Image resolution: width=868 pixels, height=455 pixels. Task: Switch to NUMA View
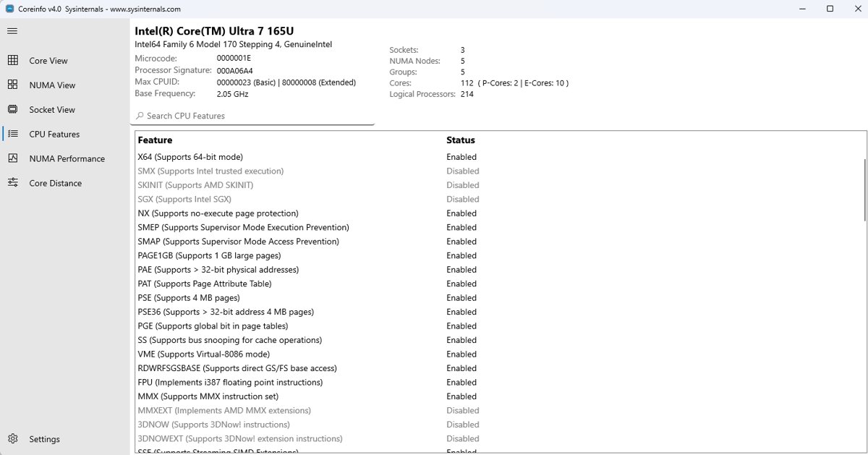pyautogui.click(x=64, y=85)
